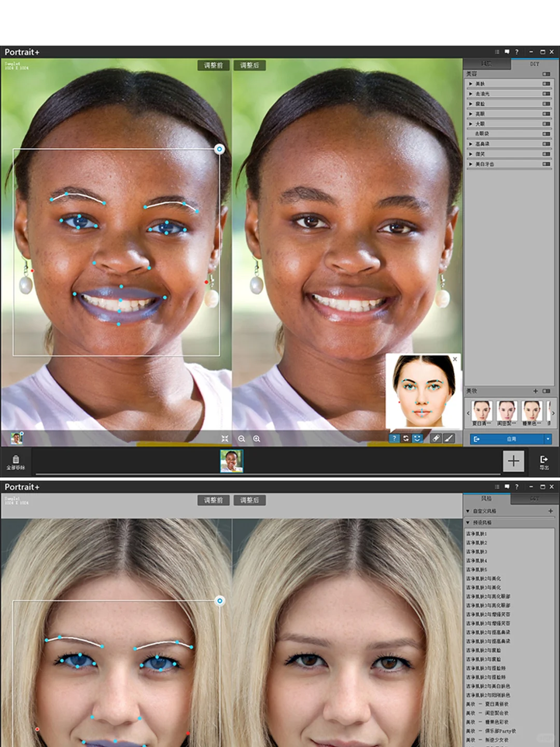Switch to the 风格 tab in top window

486,64
